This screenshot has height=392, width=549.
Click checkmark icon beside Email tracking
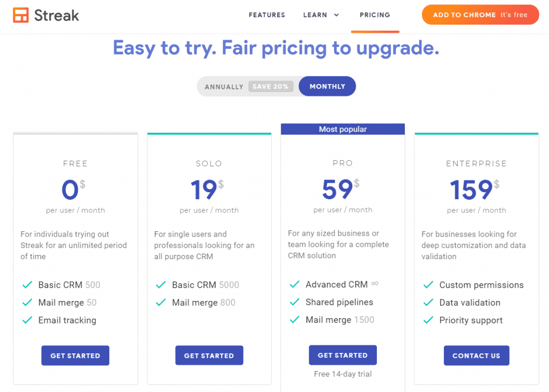pyautogui.click(x=27, y=320)
